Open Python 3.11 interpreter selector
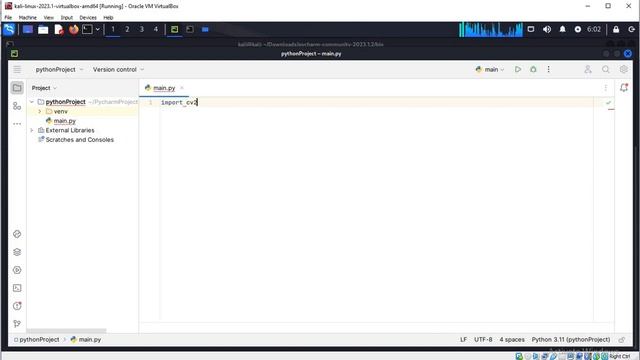The width and height of the screenshot is (640, 360). coord(571,340)
